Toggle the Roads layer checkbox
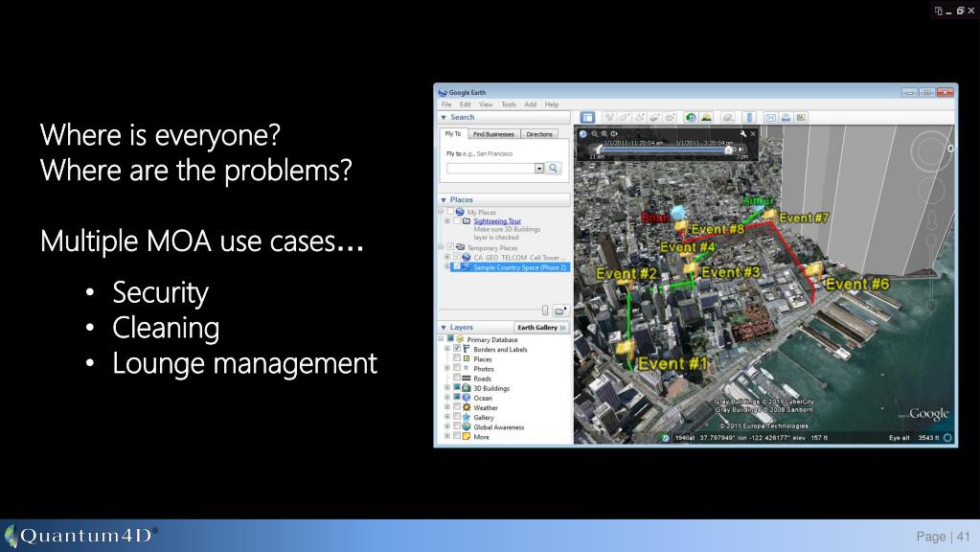 click(457, 379)
